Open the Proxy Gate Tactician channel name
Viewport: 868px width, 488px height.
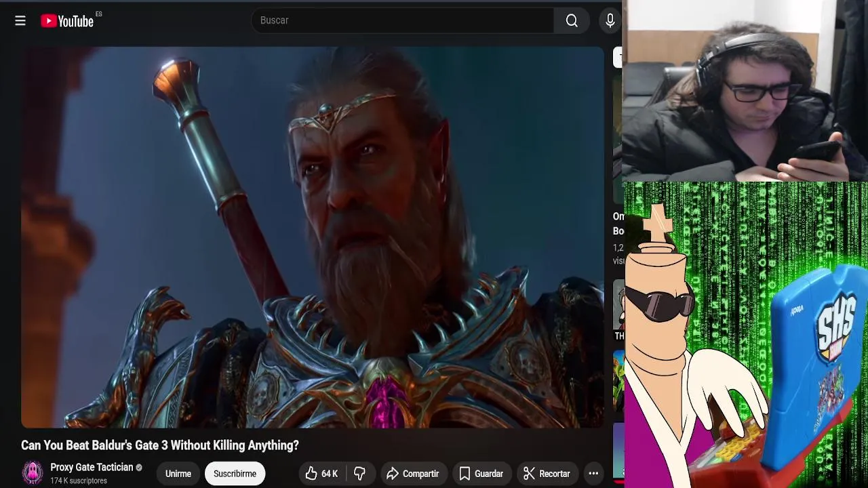click(x=92, y=467)
